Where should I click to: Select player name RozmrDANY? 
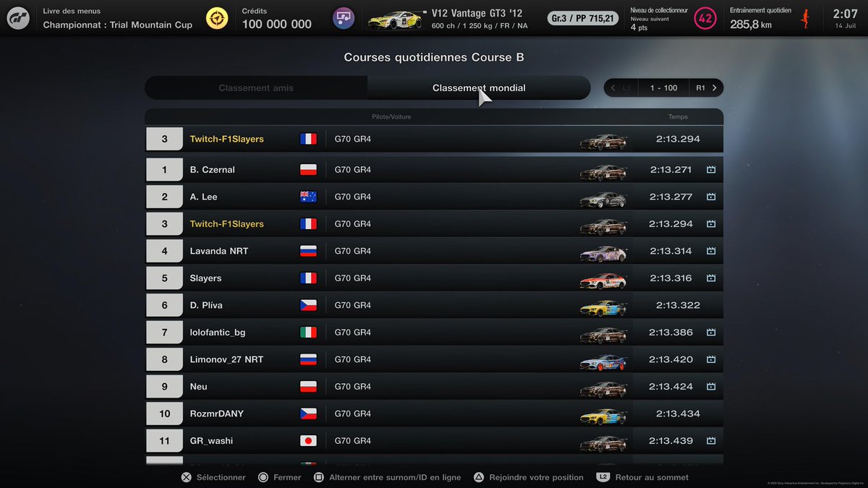click(x=217, y=414)
